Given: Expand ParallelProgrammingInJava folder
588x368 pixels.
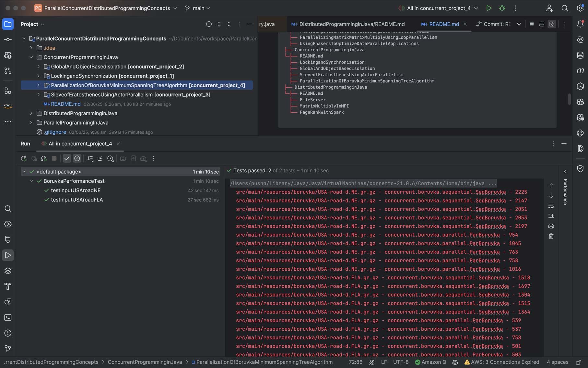Looking at the screenshot, I should 31,123.
